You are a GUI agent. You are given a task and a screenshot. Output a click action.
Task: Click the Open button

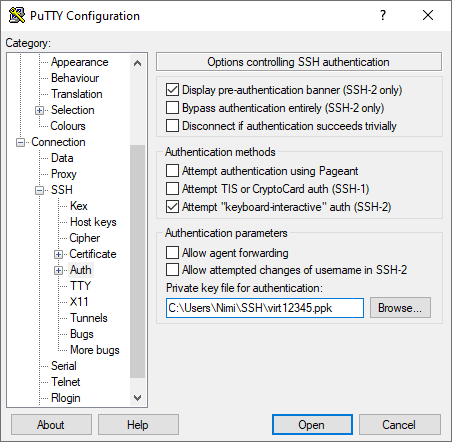312,425
